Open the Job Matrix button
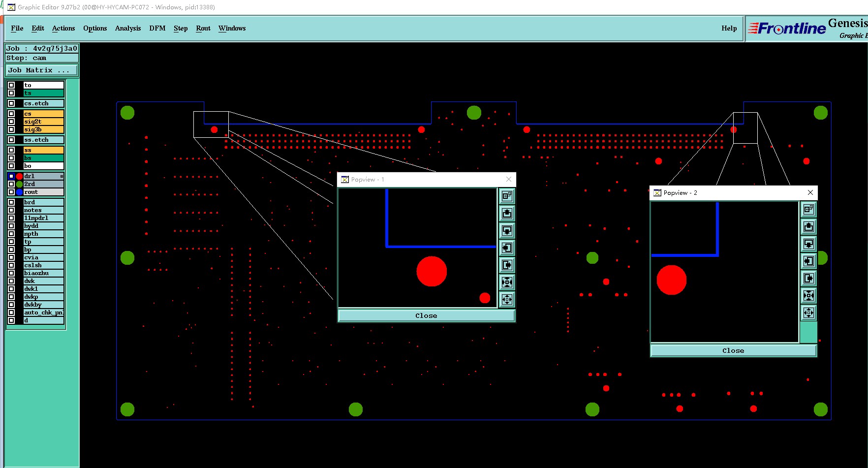 pos(42,70)
